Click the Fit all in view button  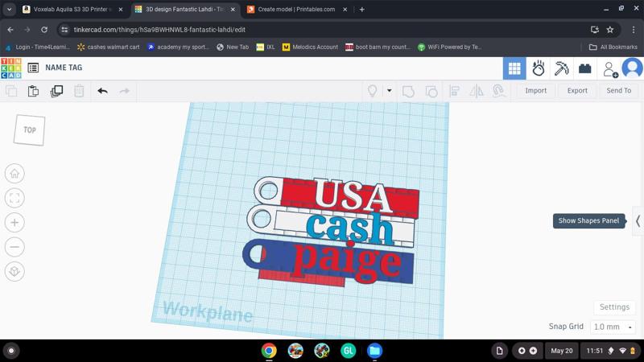click(14, 198)
